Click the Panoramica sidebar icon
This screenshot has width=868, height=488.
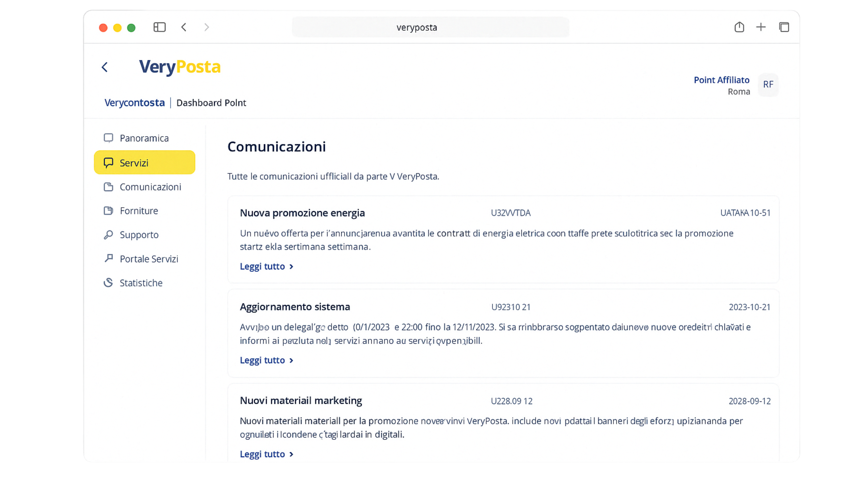point(108,138)
